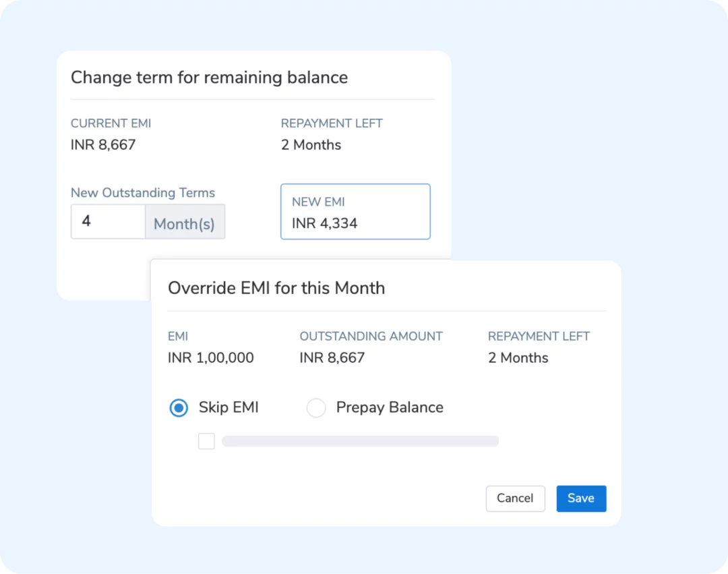
Task: Select the Skip EMI radio button
Action: [179, 408]
